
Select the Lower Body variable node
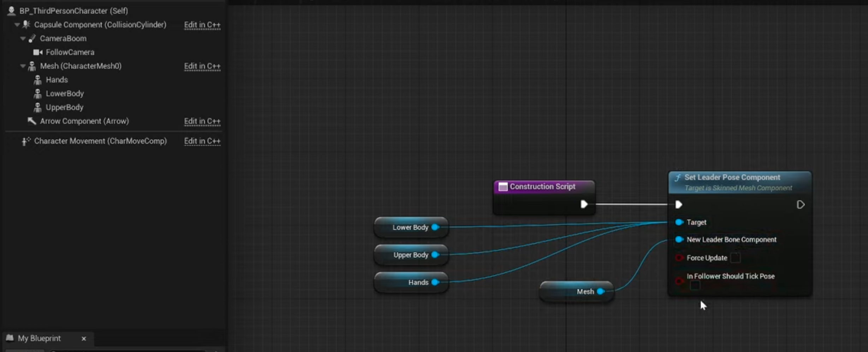411,227
